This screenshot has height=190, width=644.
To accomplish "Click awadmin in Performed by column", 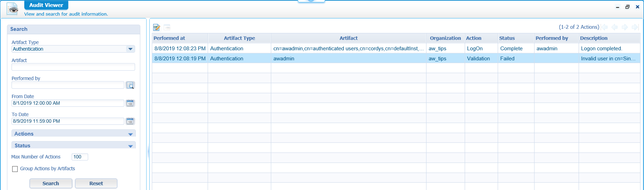I will (x=556, y=49).
